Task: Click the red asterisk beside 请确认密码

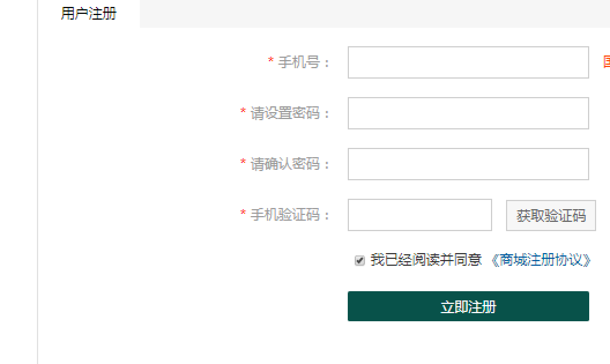Action: coord(243,162)
